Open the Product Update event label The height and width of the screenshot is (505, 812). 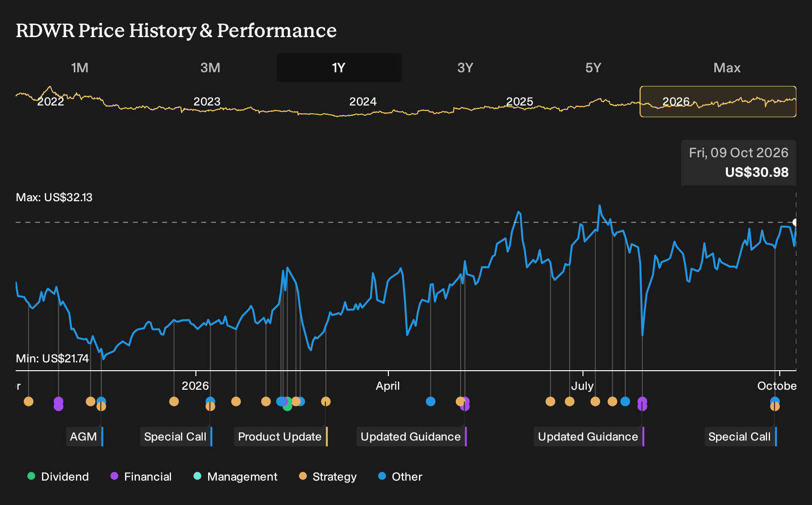(x=281, y=437)
